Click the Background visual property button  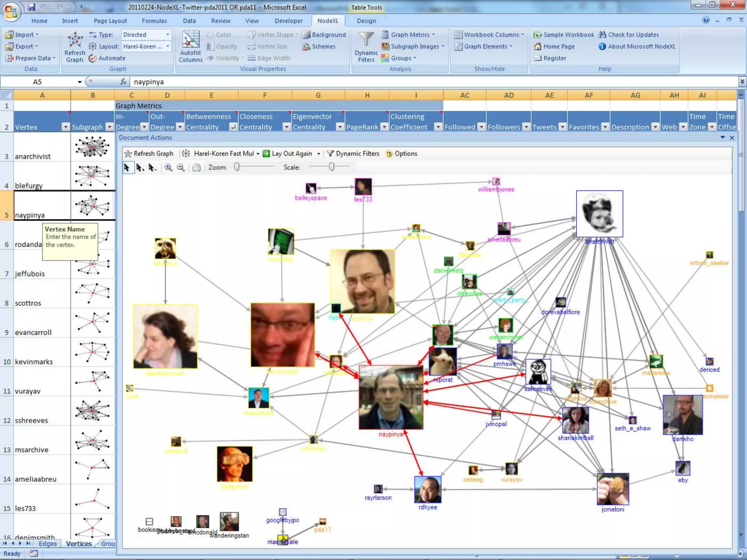(x=324, y=35)
